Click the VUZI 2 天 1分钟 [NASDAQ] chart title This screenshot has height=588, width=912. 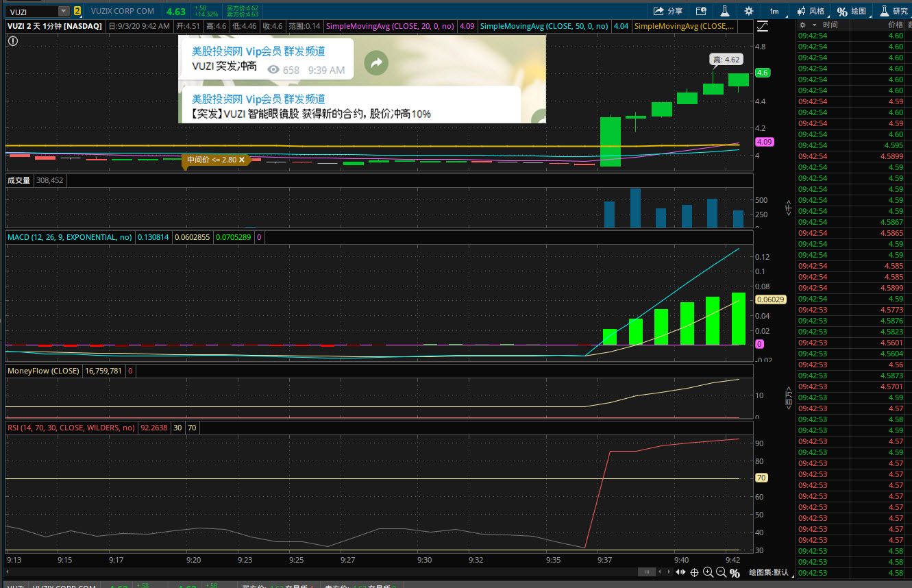[54, 26]
